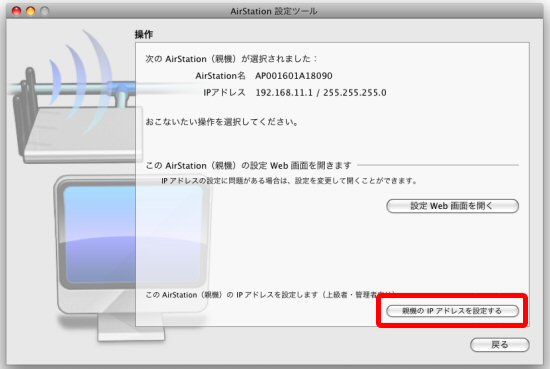
Task: Close the AirStation 設定ツール window
Action: pyautogui.click(x=16, y=11)
